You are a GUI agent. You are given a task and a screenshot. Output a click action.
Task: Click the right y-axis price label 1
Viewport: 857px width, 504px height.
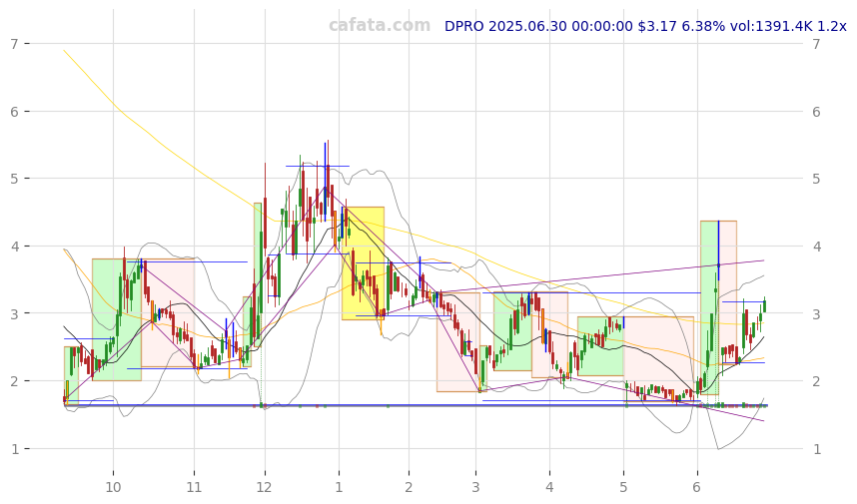click(816, 449)
